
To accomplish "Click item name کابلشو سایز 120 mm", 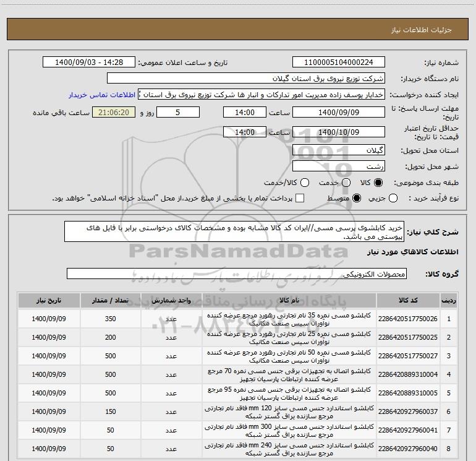I will point(289,412).
